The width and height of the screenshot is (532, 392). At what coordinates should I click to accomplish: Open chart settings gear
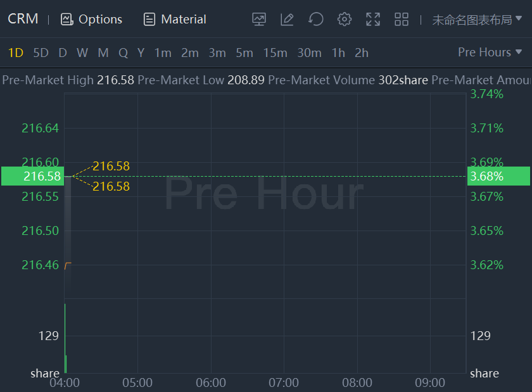344,19
